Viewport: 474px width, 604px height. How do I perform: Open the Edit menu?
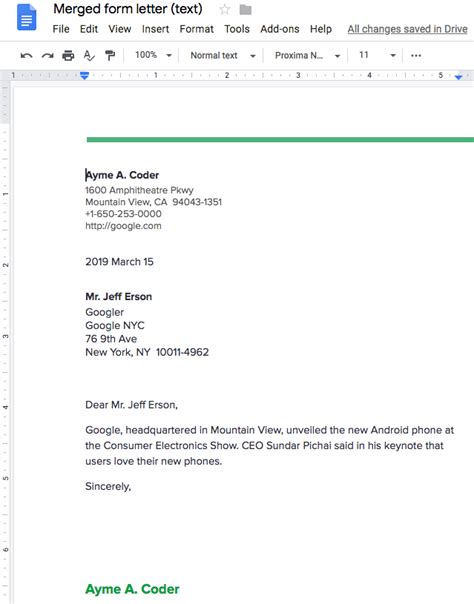89,29
